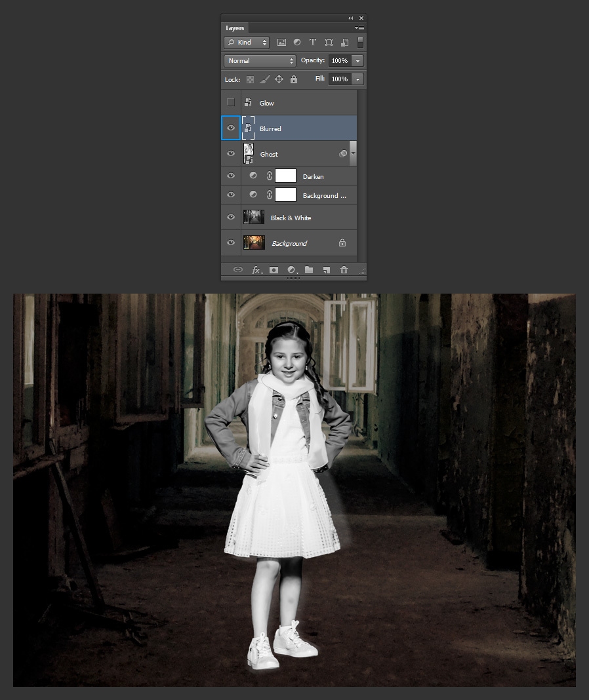
Task: Click the Darken layer white mask thumbnail
Action: [285, 176]
